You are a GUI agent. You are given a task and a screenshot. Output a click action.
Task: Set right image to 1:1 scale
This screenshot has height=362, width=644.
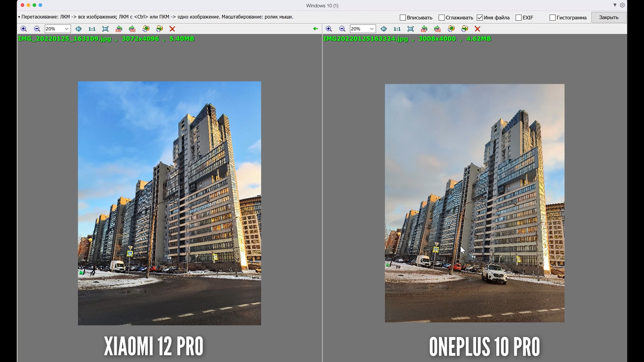point(397,29)
